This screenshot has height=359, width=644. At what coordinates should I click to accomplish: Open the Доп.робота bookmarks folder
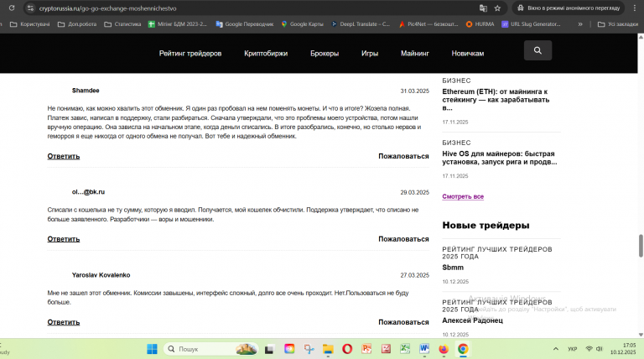(x=77, y=24)
